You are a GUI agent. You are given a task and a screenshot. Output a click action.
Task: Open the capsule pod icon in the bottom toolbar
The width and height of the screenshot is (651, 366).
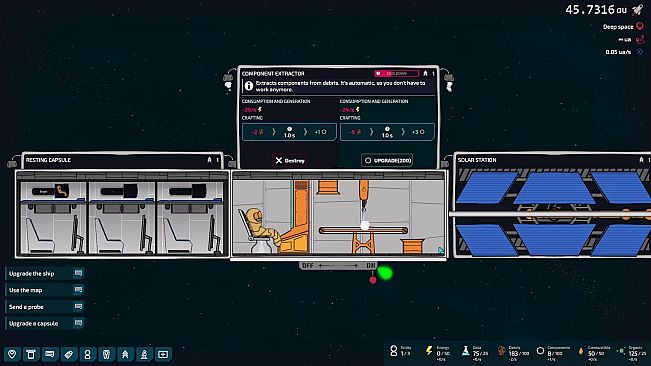click(x=106, y=354)
